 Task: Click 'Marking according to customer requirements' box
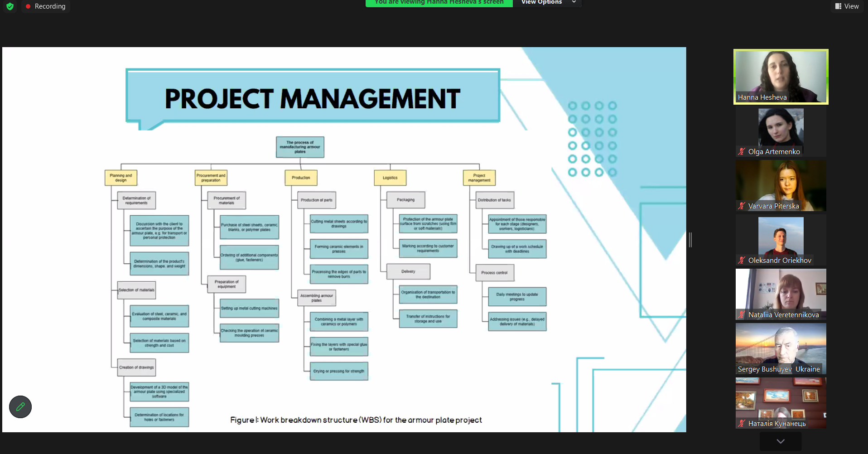coord(428,248)
